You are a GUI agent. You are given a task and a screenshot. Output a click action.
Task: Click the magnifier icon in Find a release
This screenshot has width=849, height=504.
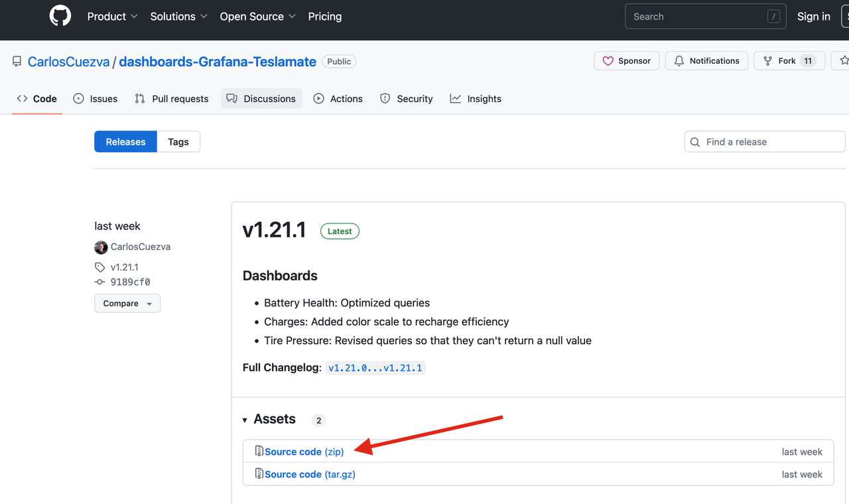pyautogui.click(x=695, y=142)
